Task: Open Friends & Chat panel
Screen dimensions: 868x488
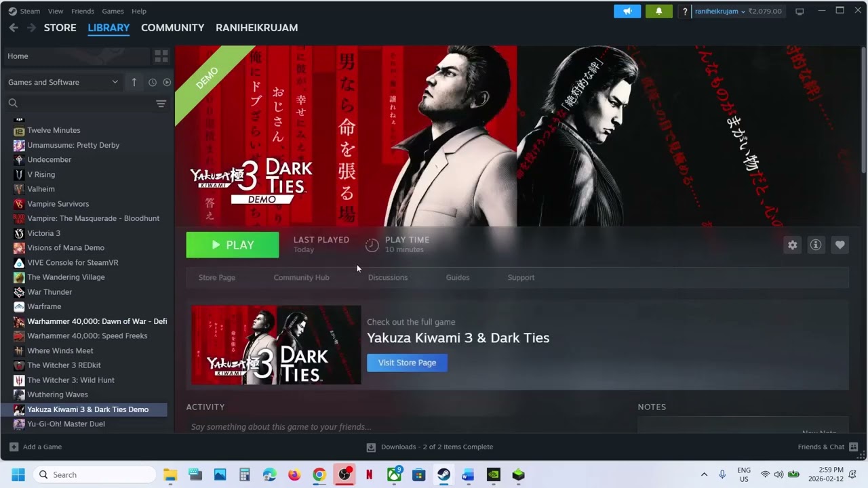Action: [x=828, y=447]
